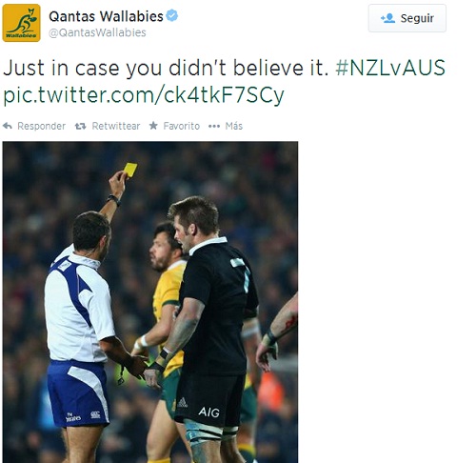476x463 pixels.
Task: Click the yellow card in the photo
Action: pos(130,170)
